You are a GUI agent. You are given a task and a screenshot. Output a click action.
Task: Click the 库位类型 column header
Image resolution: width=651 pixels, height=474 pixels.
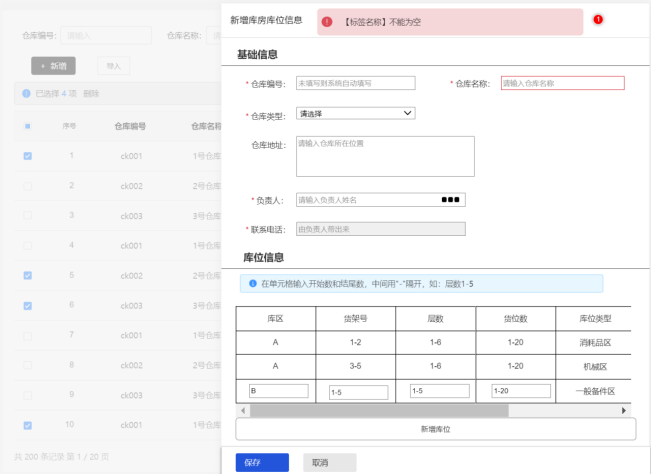tap(595, 318)
